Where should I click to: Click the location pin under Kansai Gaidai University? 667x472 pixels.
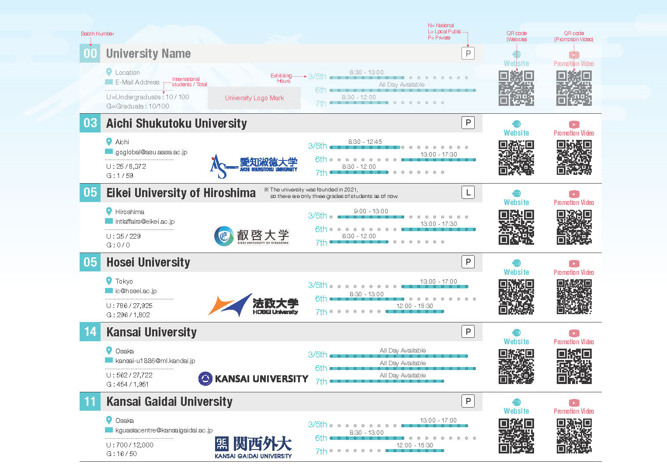point(109,420)
